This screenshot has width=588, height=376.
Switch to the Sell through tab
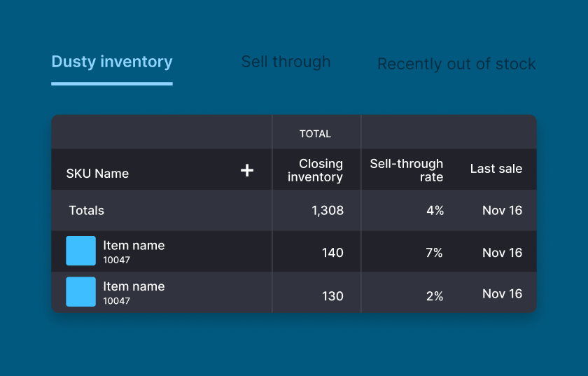[286, 62]
